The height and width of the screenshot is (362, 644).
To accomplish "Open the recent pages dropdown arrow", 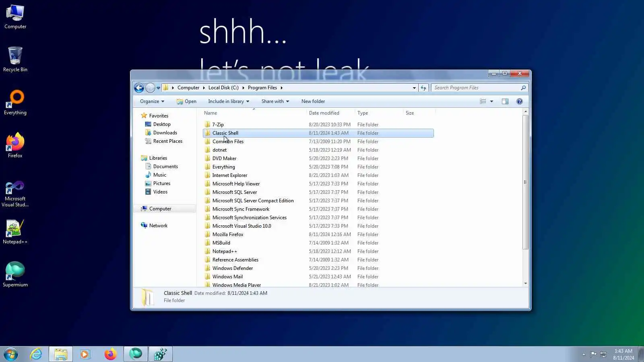I will click(x=158, y=88).
